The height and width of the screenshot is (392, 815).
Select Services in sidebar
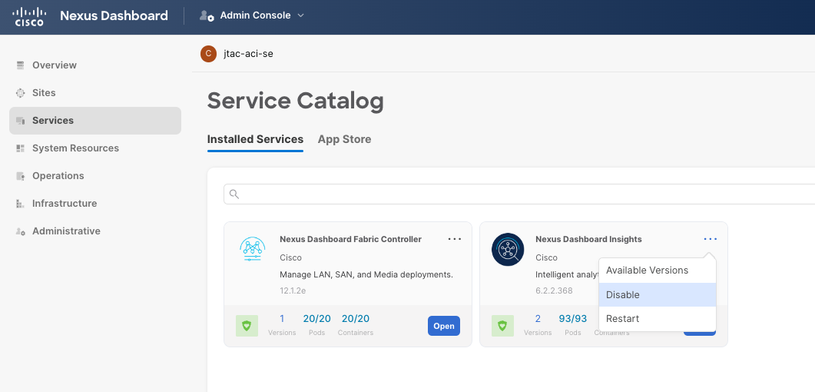coord(95,121)
